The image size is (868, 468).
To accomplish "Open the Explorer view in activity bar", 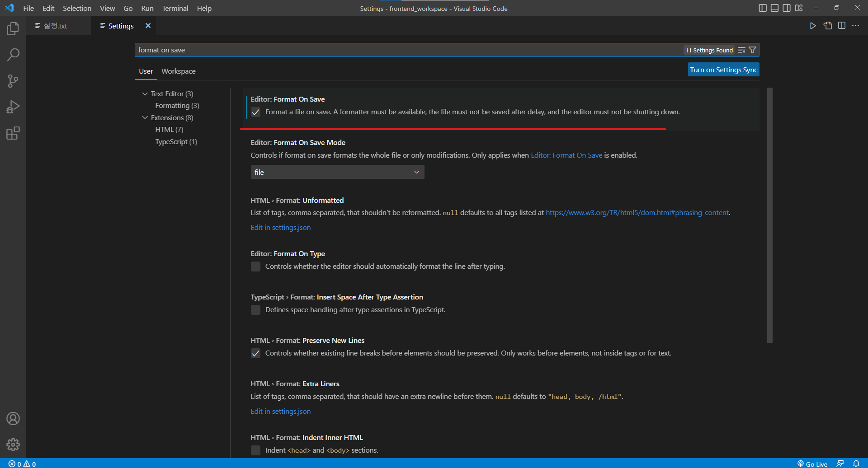I will tap(13, 29).
